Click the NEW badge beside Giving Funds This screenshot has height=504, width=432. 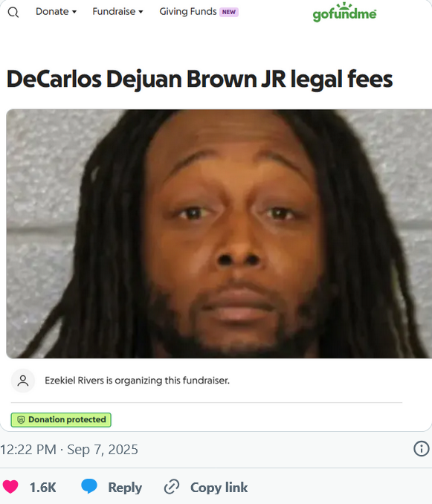[229, 12]
